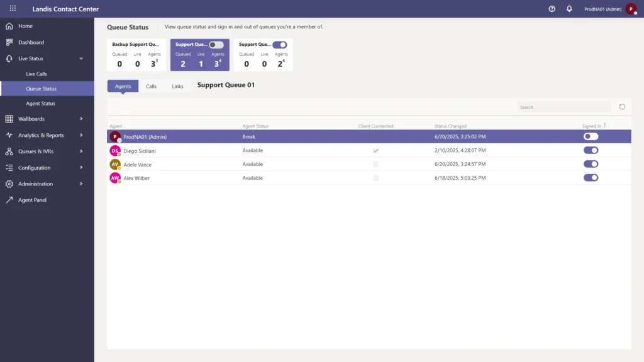Click the Live Status headset icon
Viewport: 644px width, 362px height.
point(9,58)
